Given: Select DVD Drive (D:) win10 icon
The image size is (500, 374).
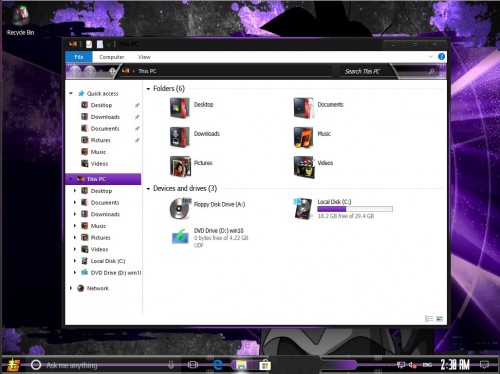Looking at the screenshot, I should (x=180, y=237).
